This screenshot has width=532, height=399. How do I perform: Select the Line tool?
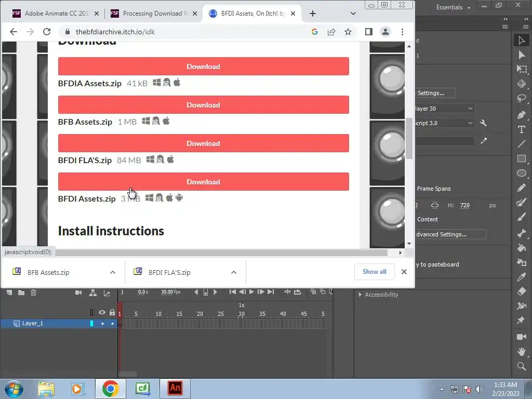coord(522,144)
